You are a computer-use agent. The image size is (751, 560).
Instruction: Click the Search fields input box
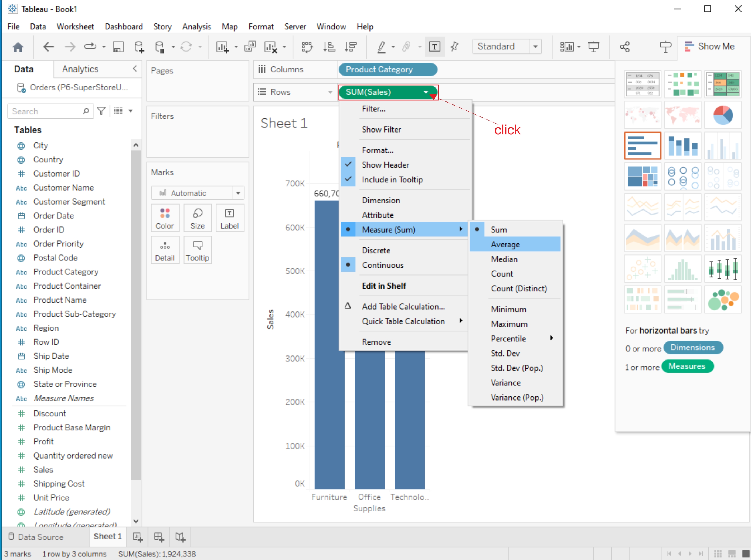click(x=50, y=111)
